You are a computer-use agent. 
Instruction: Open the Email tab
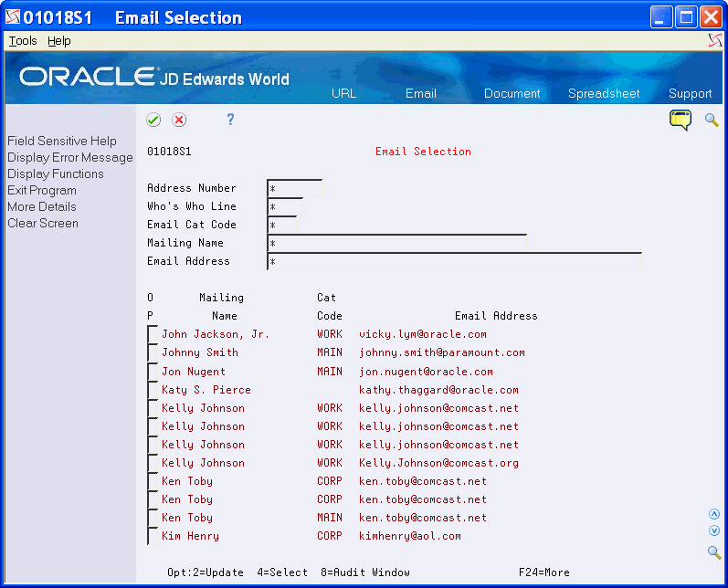(x=421, y=93)
